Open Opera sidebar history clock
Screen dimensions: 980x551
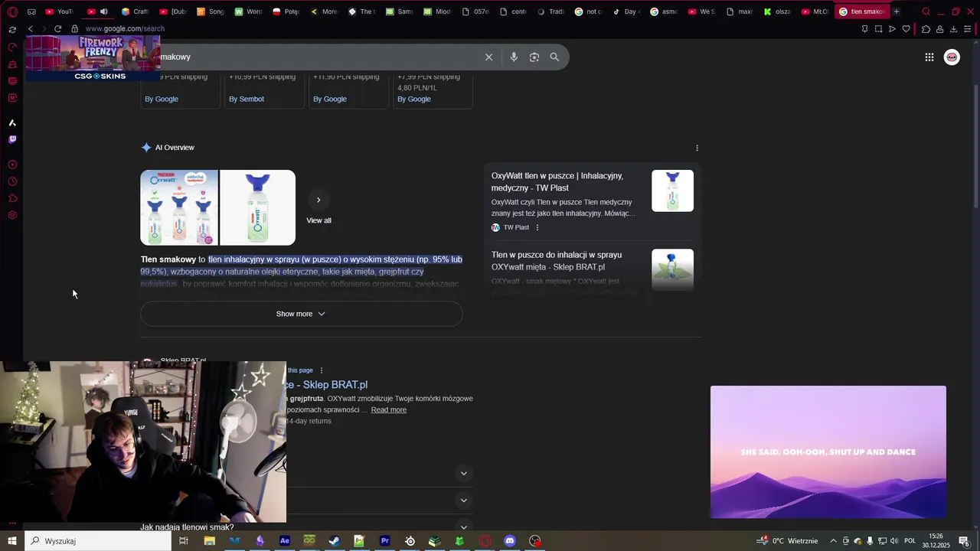click(12, 181)
